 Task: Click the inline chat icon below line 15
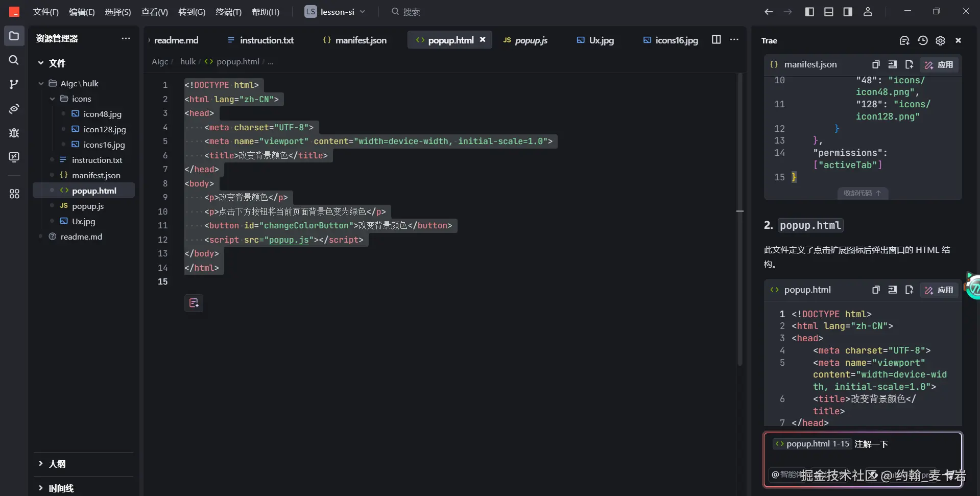[194, 303]
